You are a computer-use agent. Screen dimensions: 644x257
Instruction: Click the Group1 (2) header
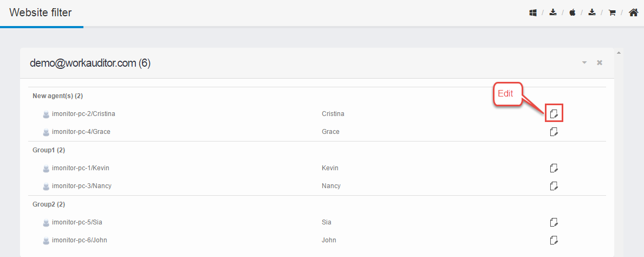click(49, 150)
